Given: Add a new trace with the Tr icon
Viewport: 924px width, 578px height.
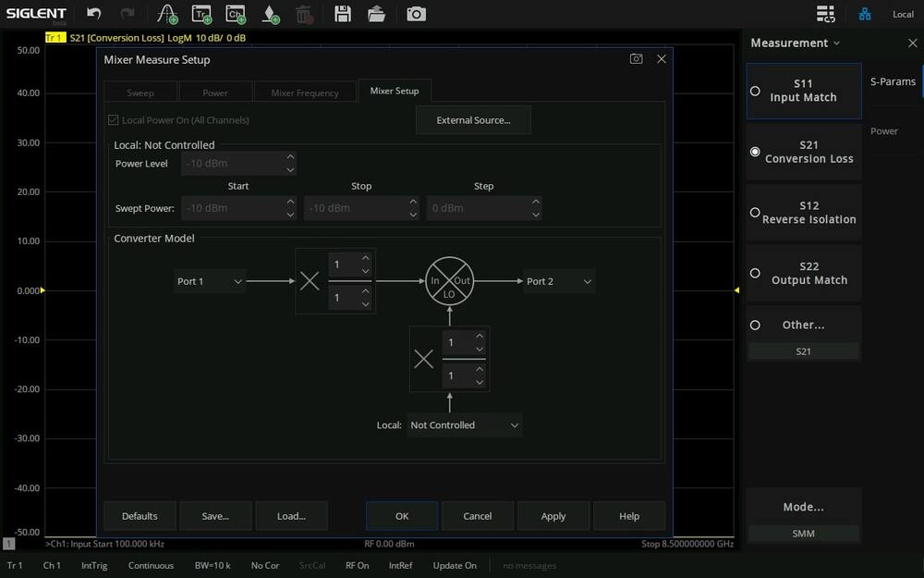Looking at the screenshot, I should [202, 14].
